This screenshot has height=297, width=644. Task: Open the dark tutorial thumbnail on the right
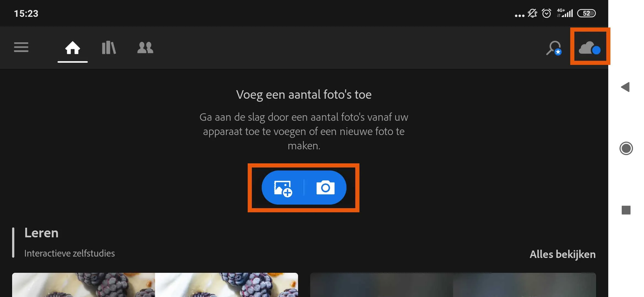tap(453, 285)
